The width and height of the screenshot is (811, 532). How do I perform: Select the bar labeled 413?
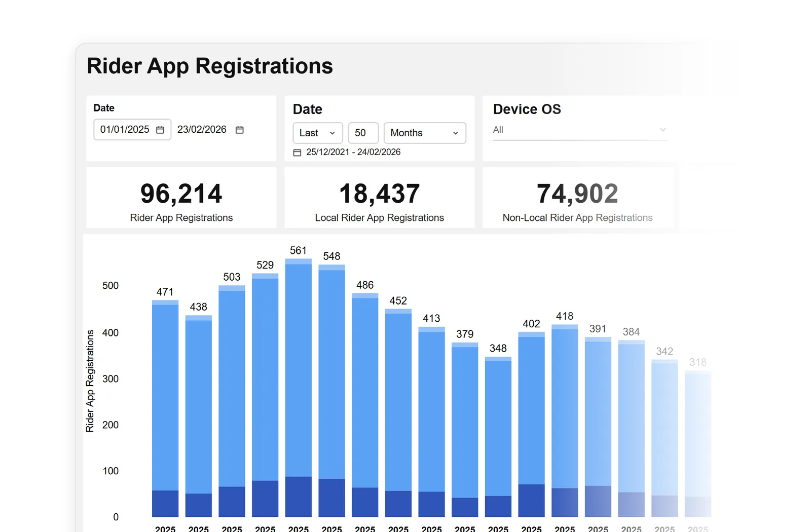(431, 422)
